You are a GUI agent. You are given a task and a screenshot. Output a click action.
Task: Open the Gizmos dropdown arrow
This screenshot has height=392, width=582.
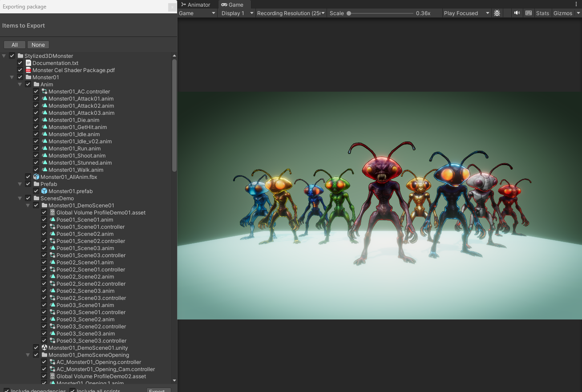(578, 13)
